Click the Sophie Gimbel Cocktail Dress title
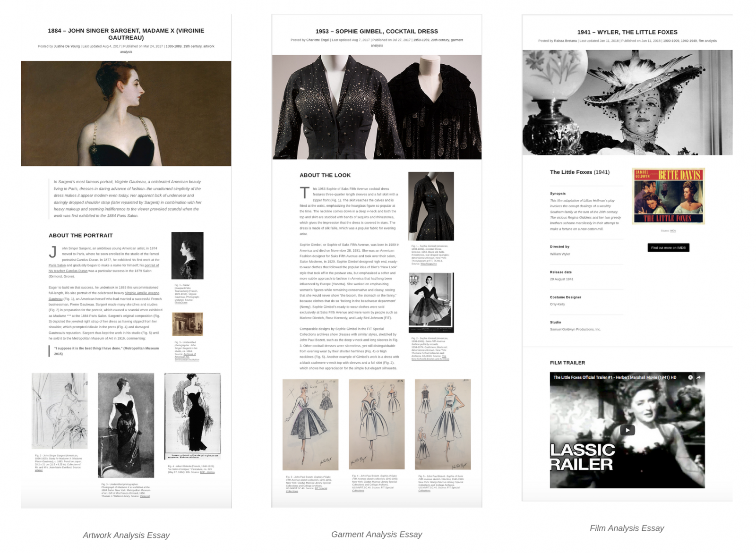This screenshot has height=553, width=756. (x=377, y=31)
